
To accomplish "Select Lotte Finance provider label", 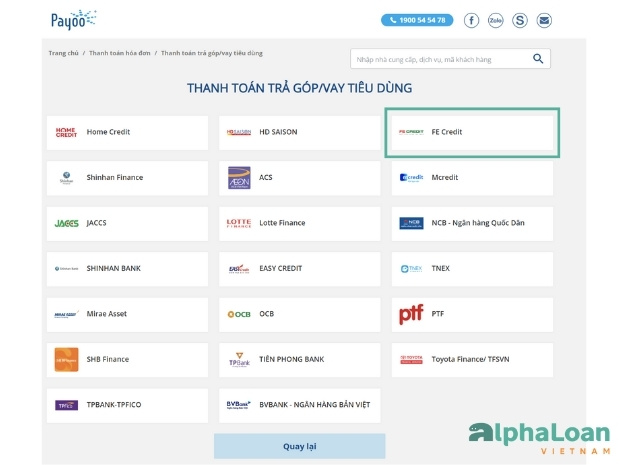I will point(282,223).
